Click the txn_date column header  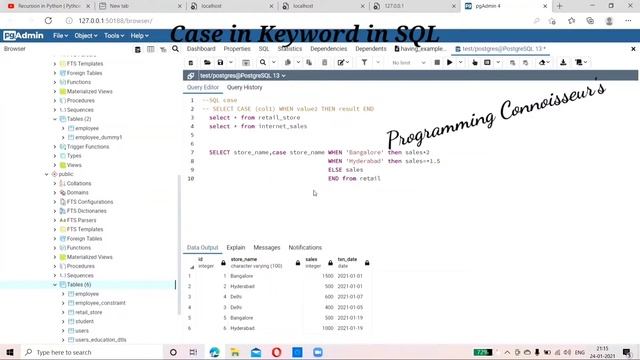point(353,262)
